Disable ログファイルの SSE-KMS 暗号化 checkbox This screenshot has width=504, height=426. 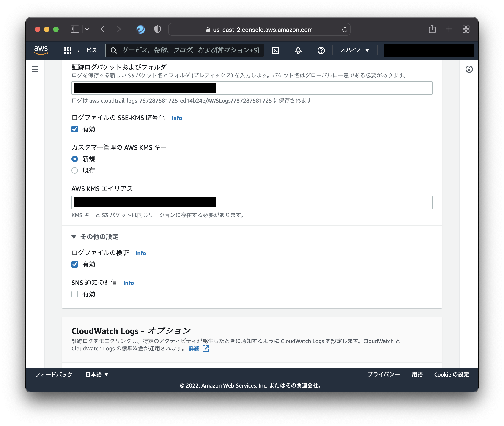(75, 129)
